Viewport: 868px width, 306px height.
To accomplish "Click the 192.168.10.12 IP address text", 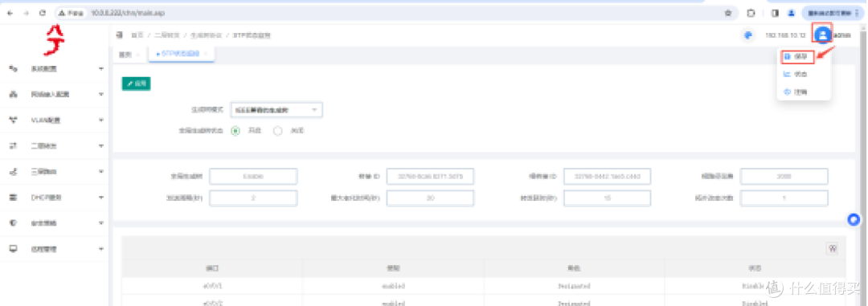I will (785, 35).
